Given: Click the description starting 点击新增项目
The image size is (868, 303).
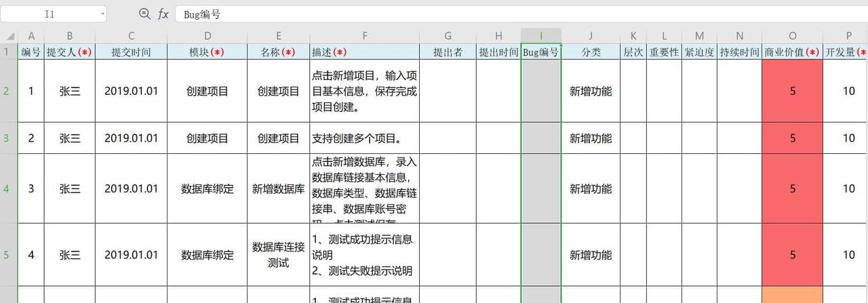Looking at the screenshot, I should pyautogui.click(x=365, y=91).
